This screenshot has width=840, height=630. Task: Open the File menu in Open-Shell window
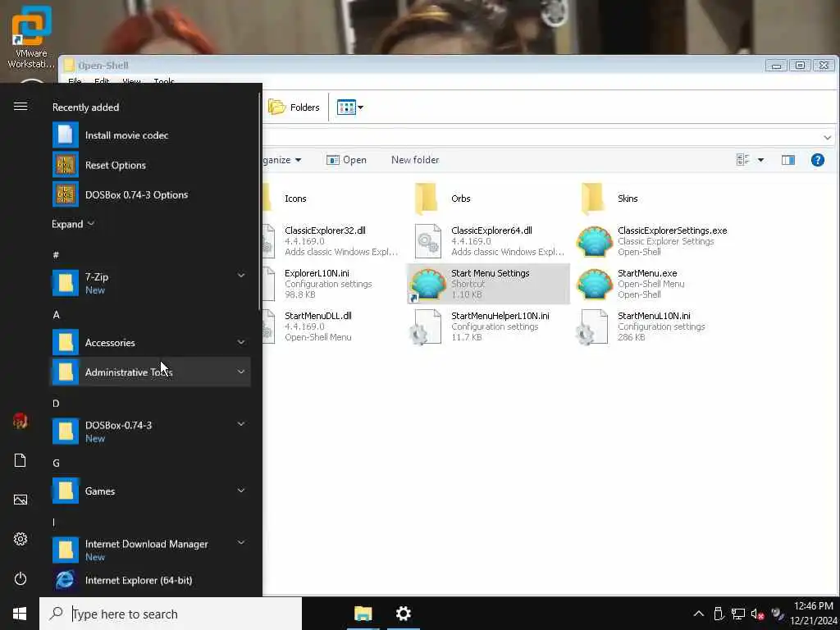point(75,81)
